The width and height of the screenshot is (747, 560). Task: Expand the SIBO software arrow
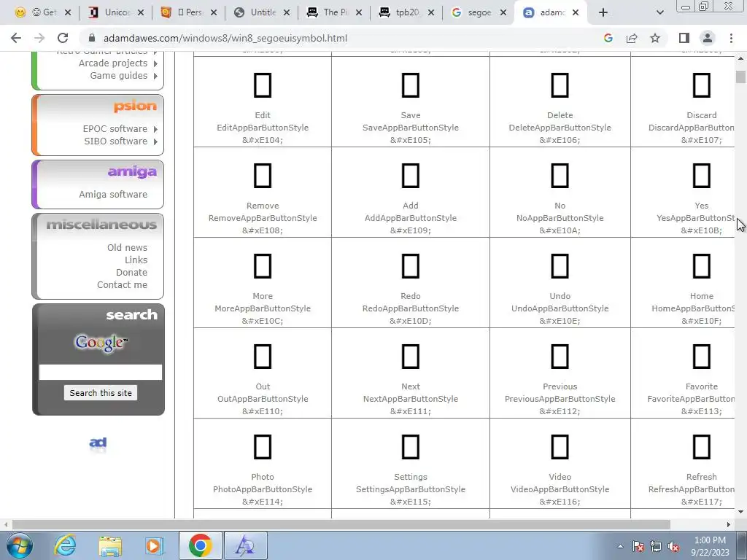(x=155, y=141)
